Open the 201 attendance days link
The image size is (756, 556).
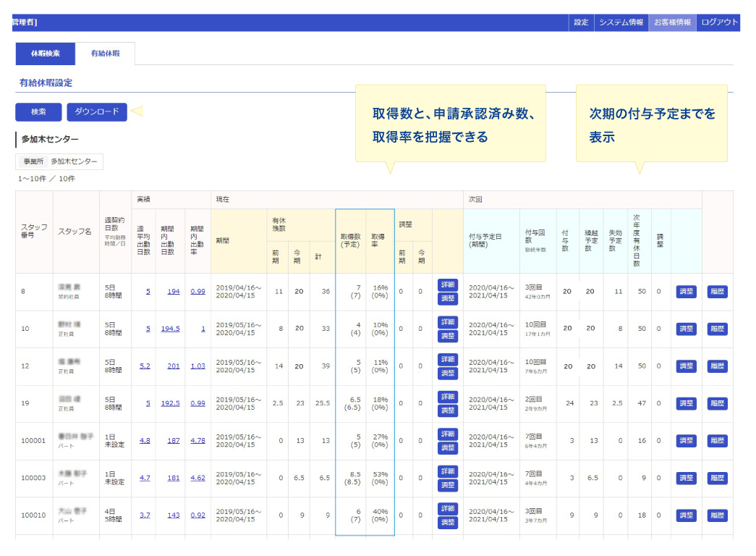(174, 366)
